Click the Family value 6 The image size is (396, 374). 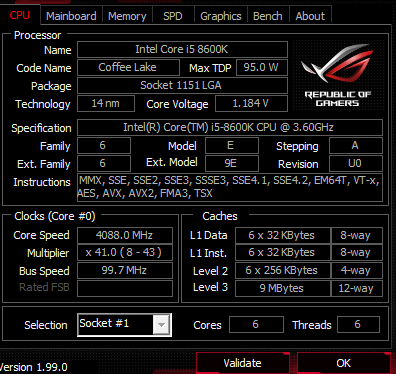tap(104, 145)
